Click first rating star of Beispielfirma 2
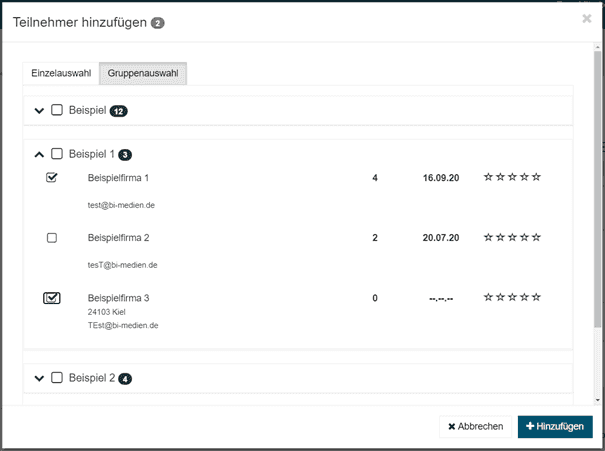Screen dimensions: 605x451 click(489, 237)
